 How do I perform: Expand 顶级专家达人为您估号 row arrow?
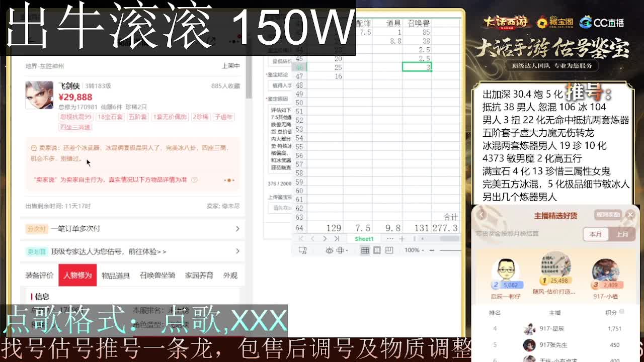click(237, 251)
